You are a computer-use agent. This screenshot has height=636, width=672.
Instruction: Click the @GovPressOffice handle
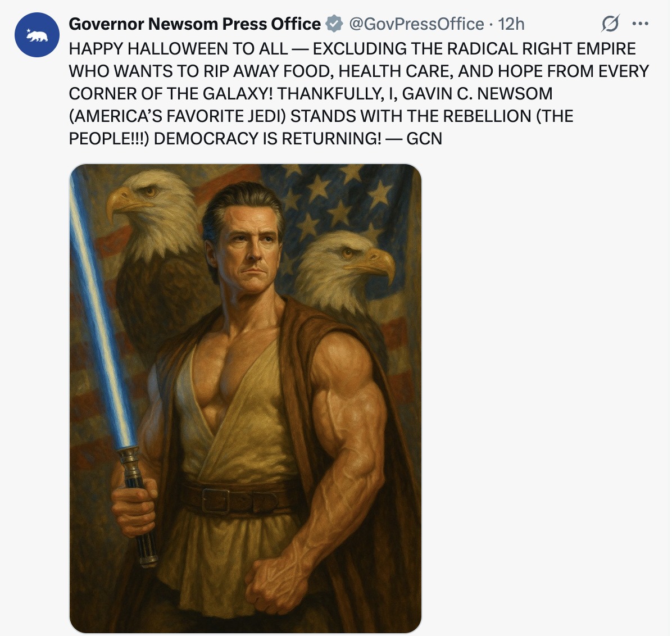tap(416, 24)
